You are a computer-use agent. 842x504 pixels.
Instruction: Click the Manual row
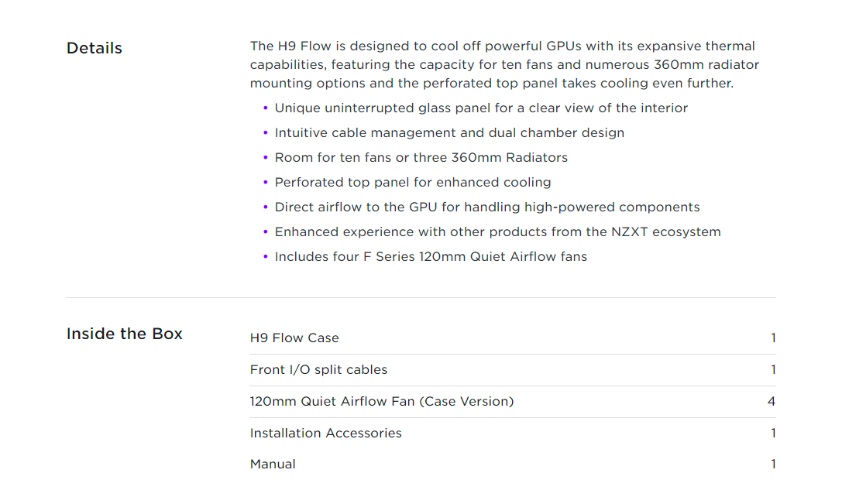pos(513,465)
